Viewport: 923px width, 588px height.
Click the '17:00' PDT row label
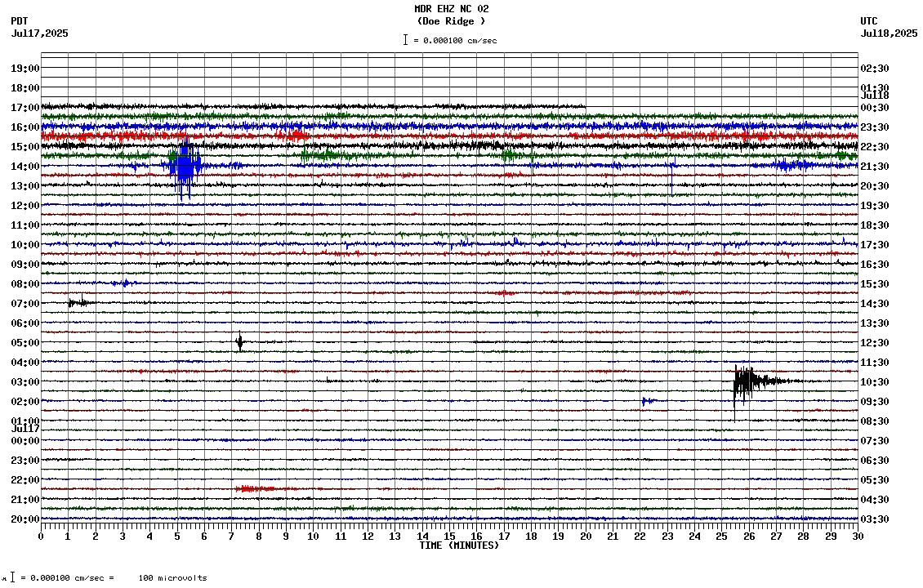(x=25, y=108)
